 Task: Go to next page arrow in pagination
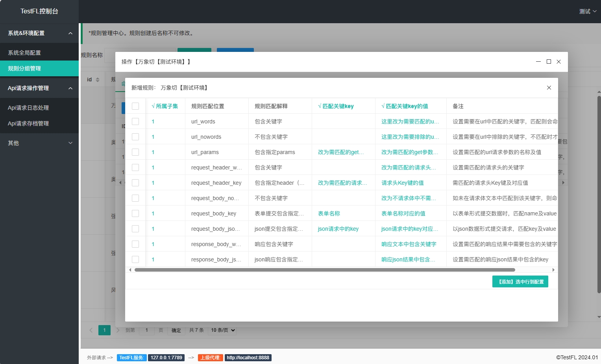point(118,330)
